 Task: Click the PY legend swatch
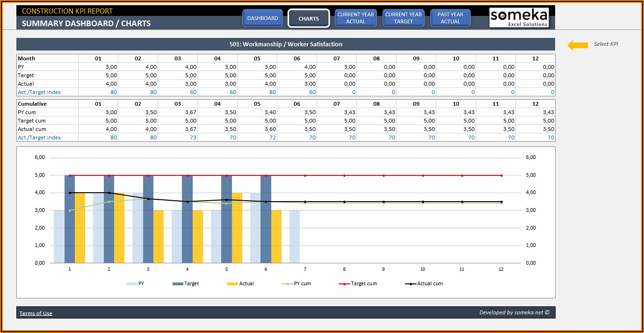(132, 284)
